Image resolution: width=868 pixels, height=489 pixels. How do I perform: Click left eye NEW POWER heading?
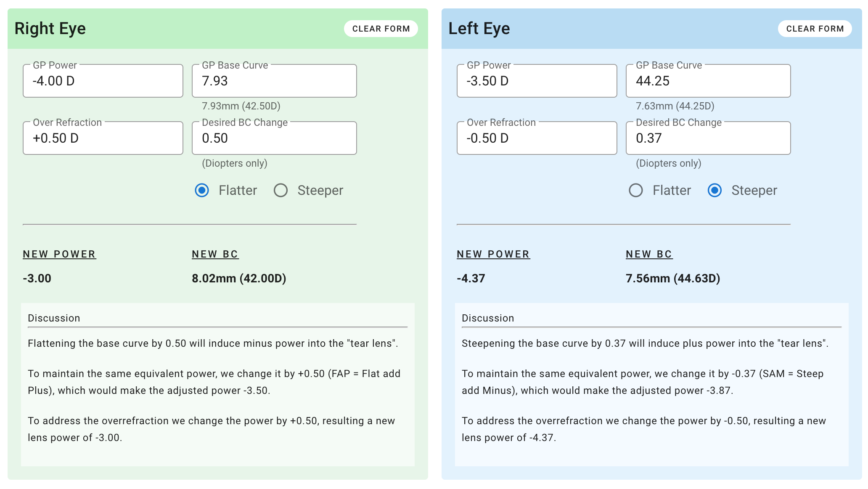[493, 254]
